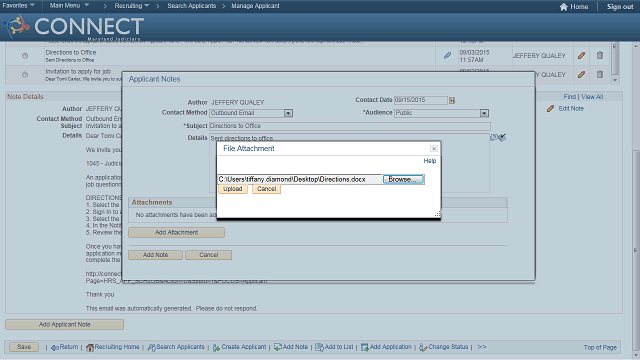Image resolution: width=640 pixels, height=360 pixels.
Task: Delete the Directions to Office note trash icon
Action: point(600,55)
